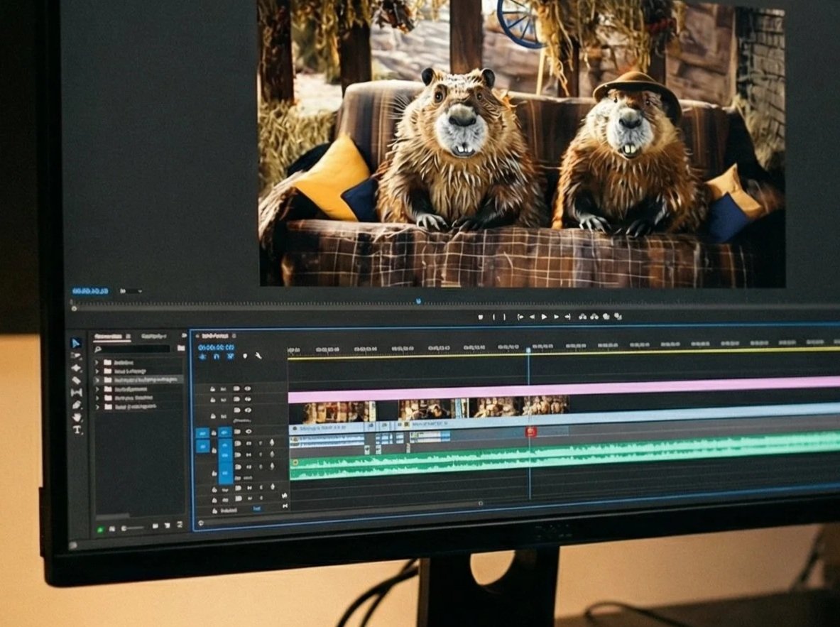Select the Type tool
This screenshot has width=840, height=627.
pyautogui.click(x=77, y=430)
